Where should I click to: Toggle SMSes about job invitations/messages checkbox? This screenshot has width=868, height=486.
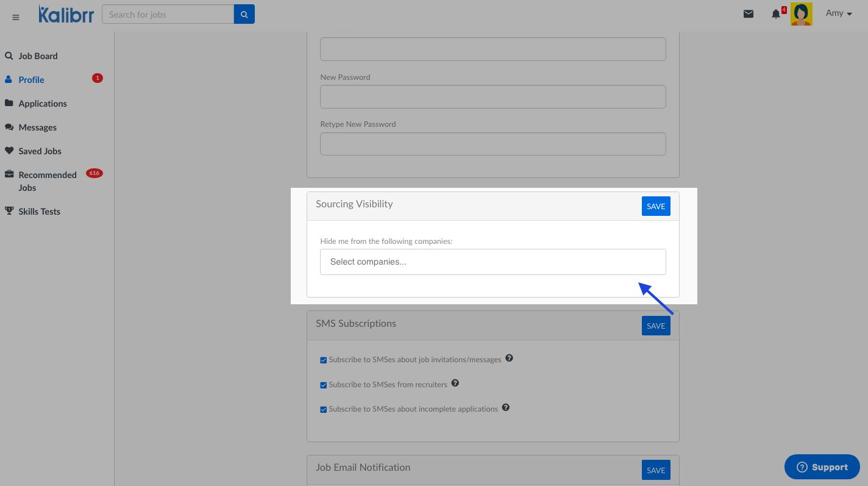[x=324, y=360]
